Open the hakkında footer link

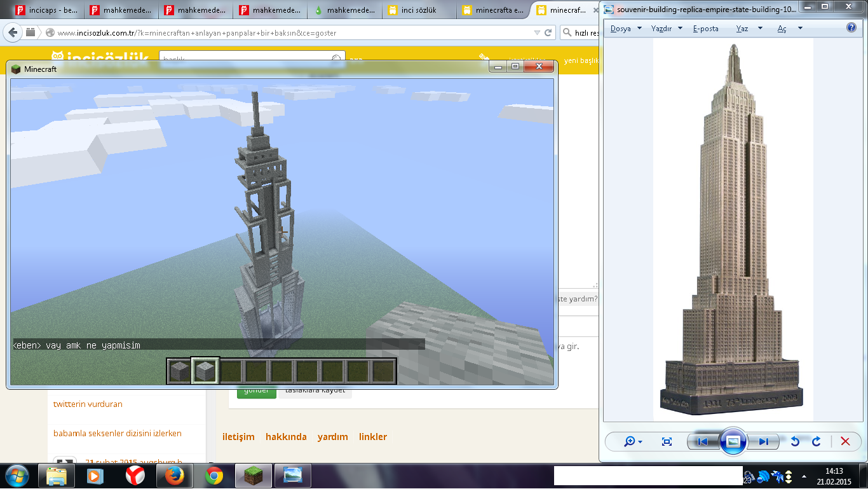(x=286, y=437)
